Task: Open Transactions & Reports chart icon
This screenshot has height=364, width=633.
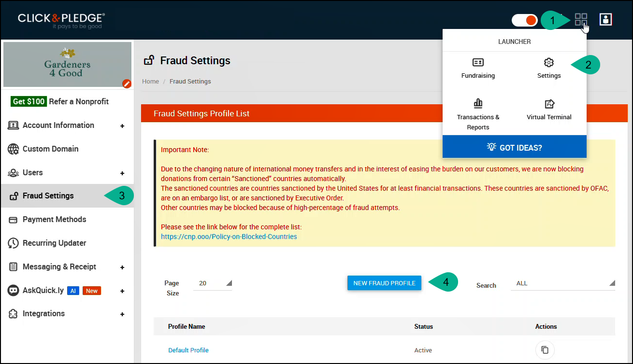Action: click(x=478, y=103)
